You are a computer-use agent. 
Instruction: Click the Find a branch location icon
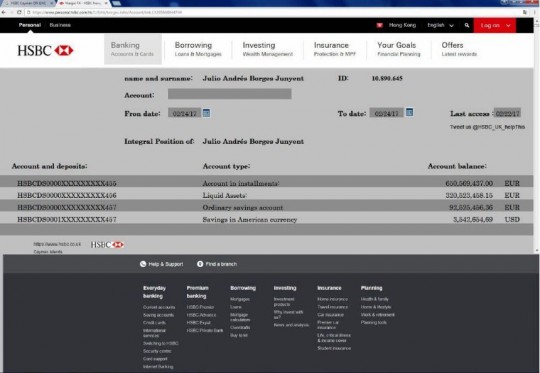tap(200, 264)
